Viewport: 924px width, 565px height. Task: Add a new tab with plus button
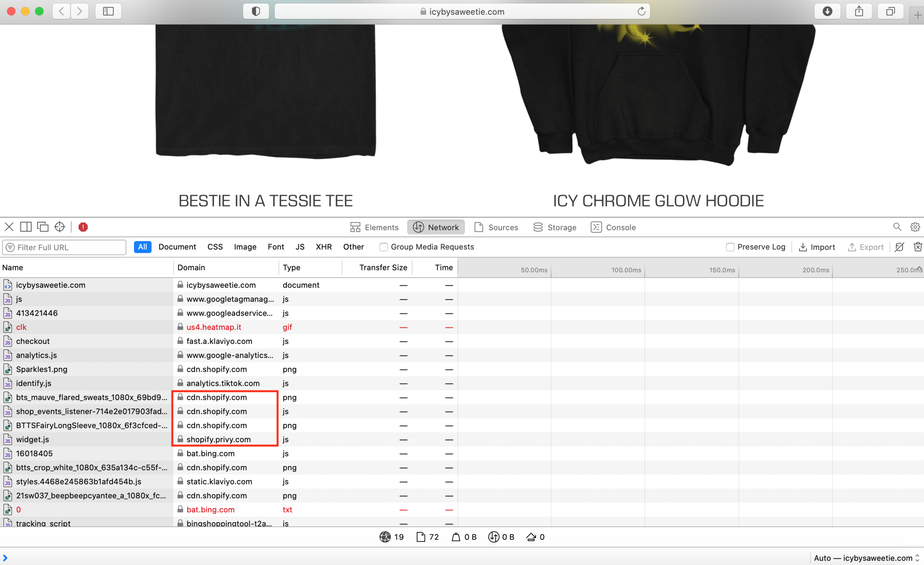pyautogui.click(x=918, y=16)
